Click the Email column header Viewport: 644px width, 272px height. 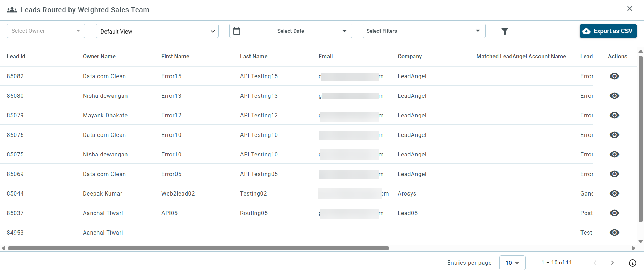[x=326, y=57]
